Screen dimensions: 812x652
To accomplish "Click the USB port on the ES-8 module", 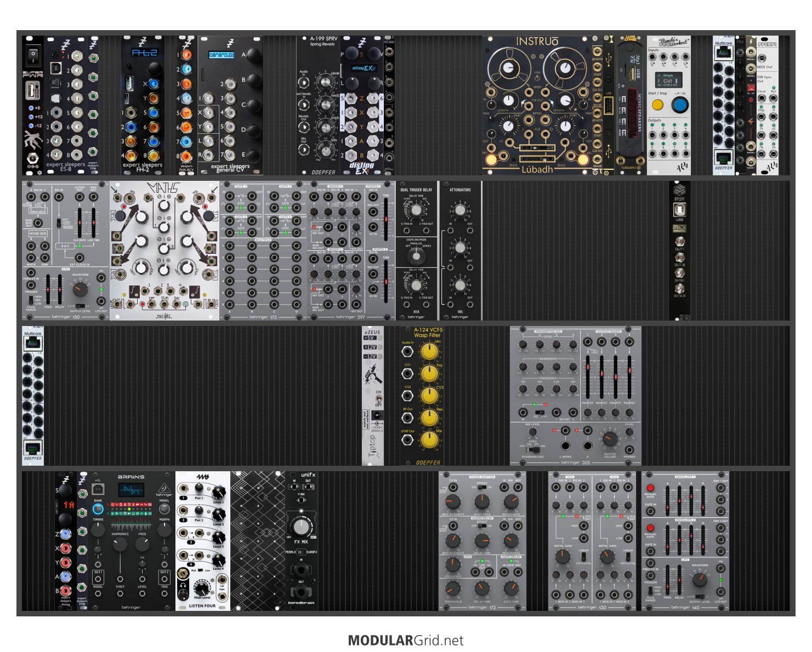I will click(56, 68).
